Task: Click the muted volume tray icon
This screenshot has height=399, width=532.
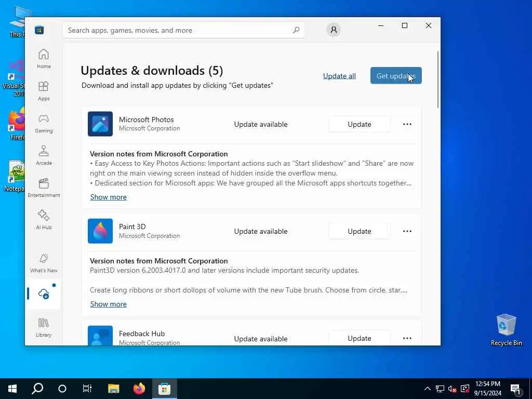Action: tap(453, 389)
